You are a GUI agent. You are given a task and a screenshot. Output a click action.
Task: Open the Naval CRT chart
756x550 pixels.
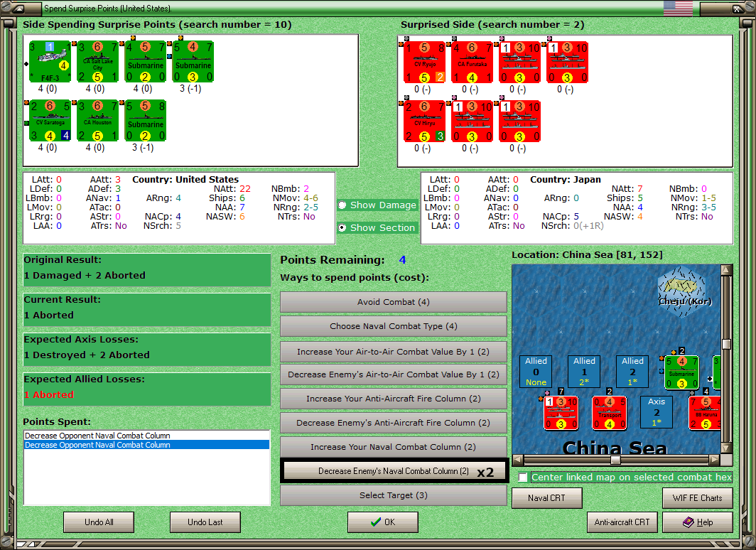[x=547, y=498]
